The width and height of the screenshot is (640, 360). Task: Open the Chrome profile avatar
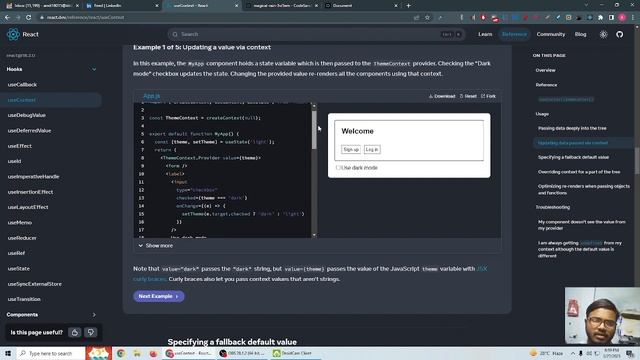622,18
